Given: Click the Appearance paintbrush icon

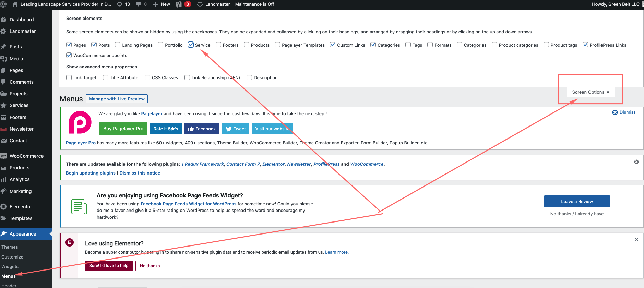Looking at the screenshot, I should click(x=3, y=234).
